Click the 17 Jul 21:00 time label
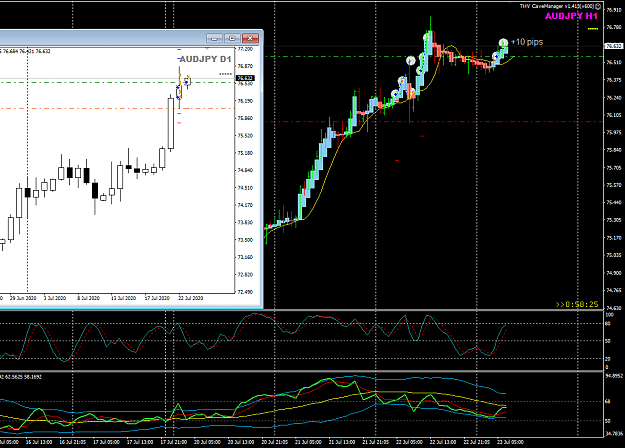 tap(174, 442)
